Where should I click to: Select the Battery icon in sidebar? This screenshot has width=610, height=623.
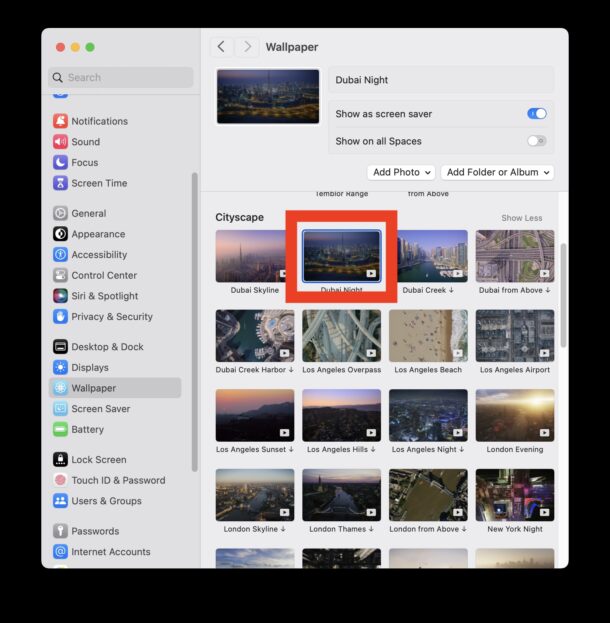(61, 429)
